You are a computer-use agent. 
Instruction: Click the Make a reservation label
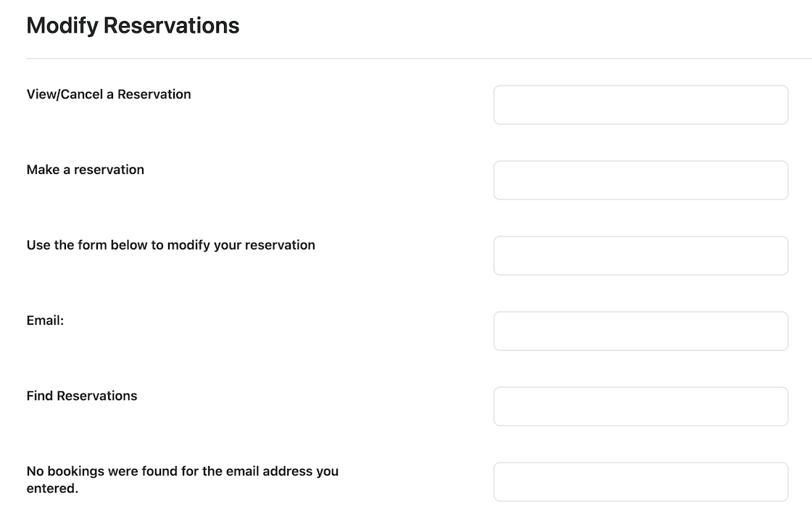[86, 170]
